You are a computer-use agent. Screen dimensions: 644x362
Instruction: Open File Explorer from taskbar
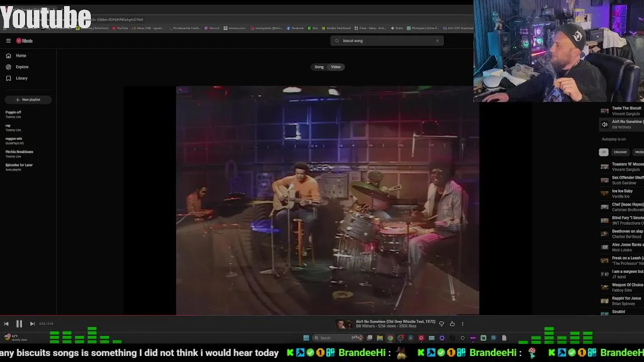[380, 338]
